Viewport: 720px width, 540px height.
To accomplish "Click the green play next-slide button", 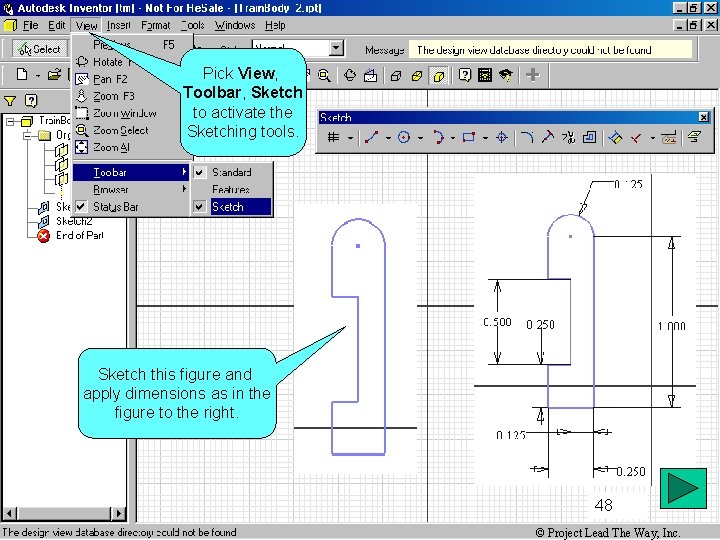I will 683,488.
